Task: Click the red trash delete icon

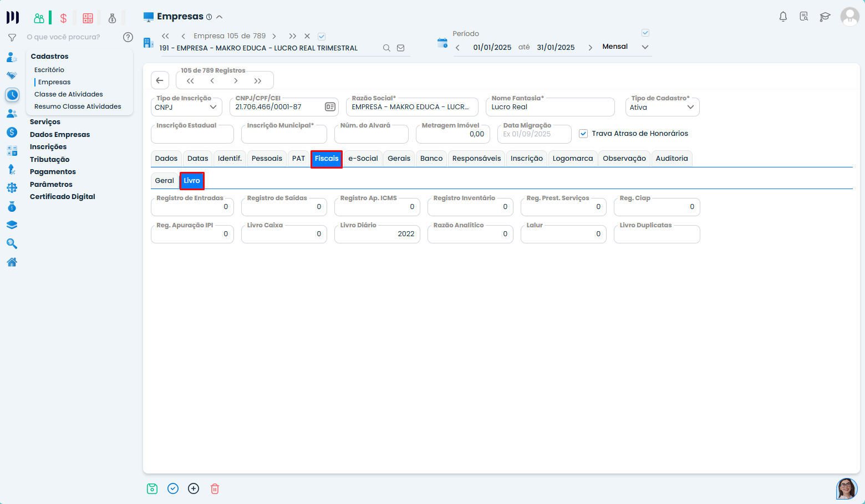Action: (215, 488)
